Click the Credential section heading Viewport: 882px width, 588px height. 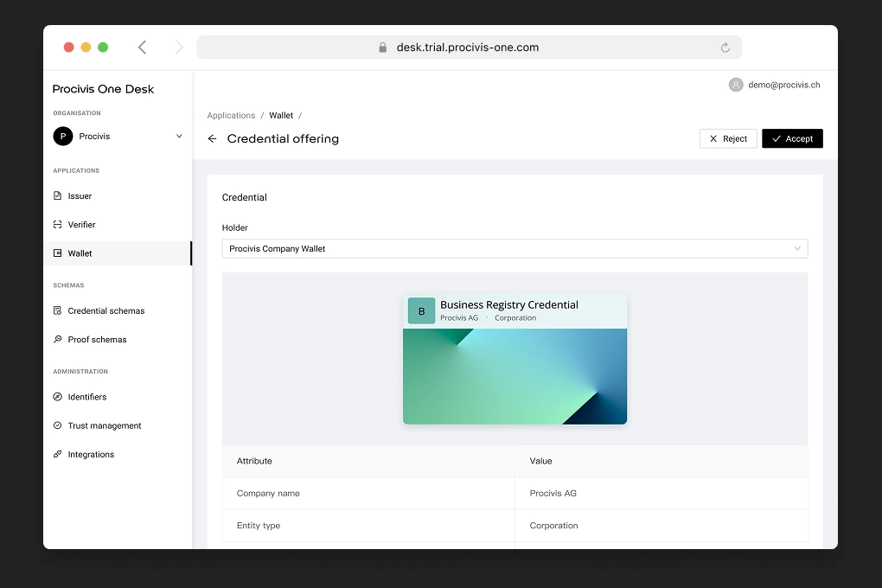click(244, 197)
